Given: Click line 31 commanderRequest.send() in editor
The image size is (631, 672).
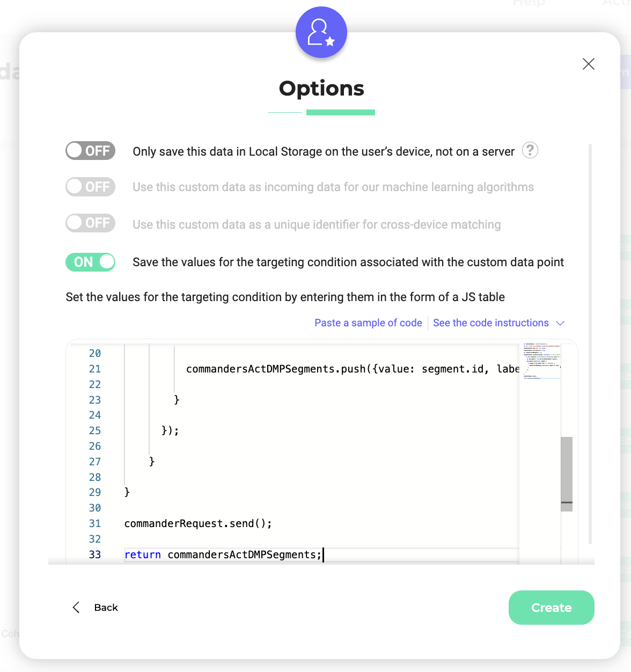Looking at the screenshot, I should 198,524.
